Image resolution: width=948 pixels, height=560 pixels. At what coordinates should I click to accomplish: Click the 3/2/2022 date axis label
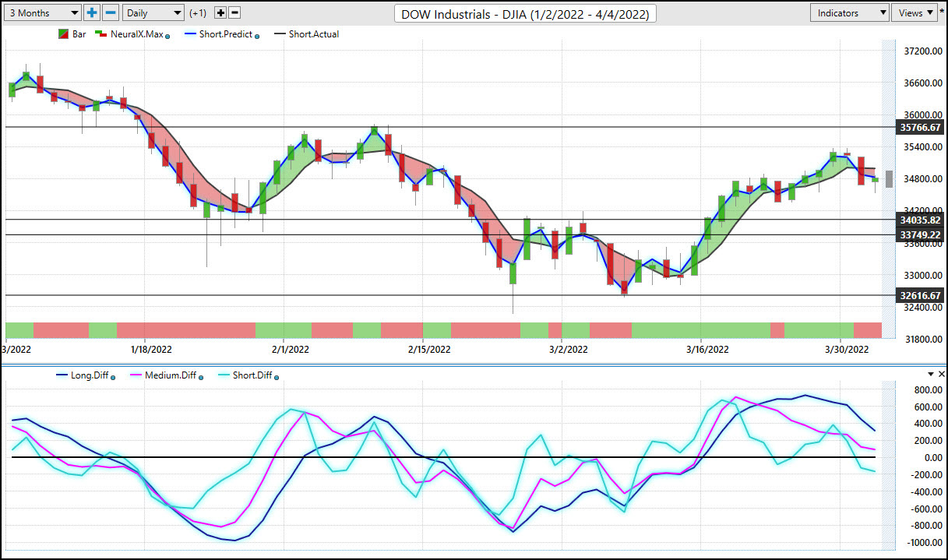point(569,349)
